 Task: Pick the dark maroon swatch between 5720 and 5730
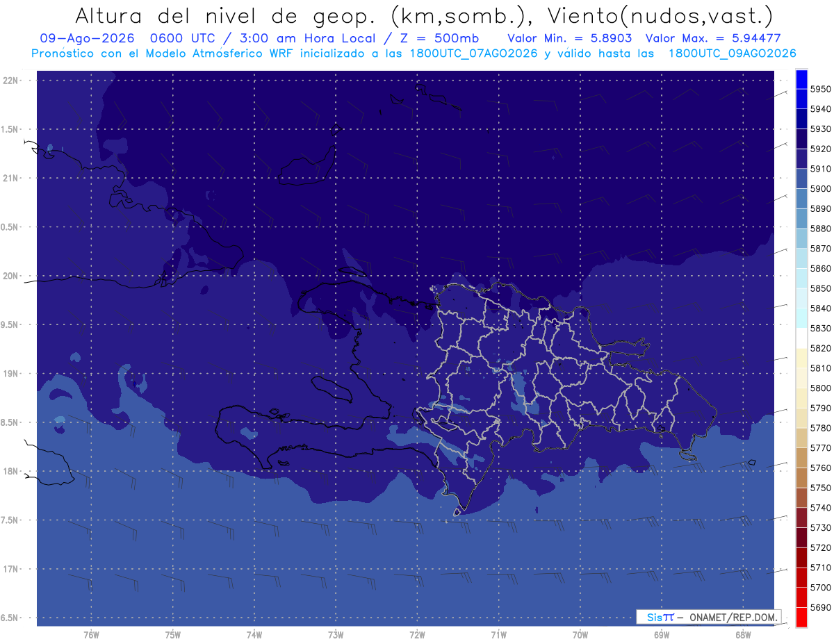point(801,538)
